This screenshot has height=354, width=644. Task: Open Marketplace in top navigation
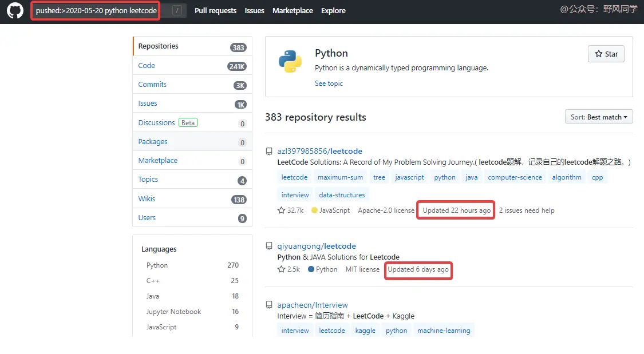[293, 11]
